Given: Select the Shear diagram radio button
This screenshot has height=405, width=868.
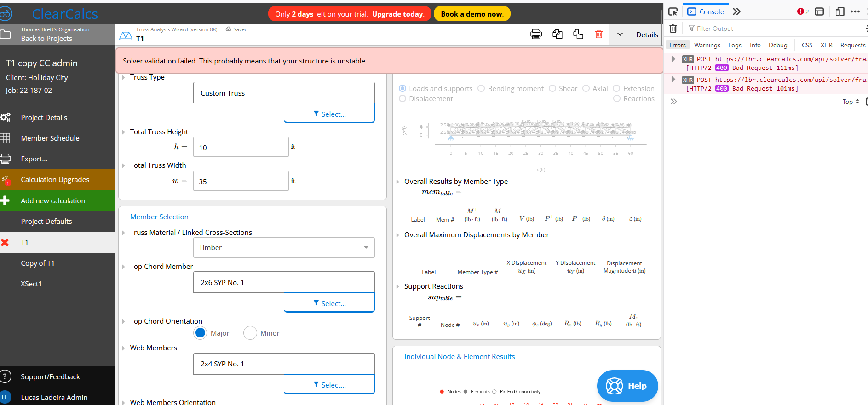Looking at the screenshot, I should (x=552, y=88).
